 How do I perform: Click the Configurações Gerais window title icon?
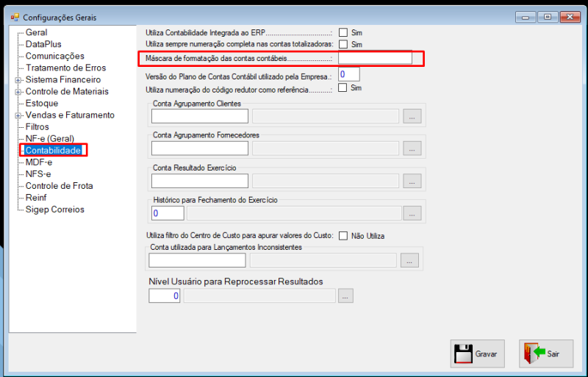[x=15, y=17]
